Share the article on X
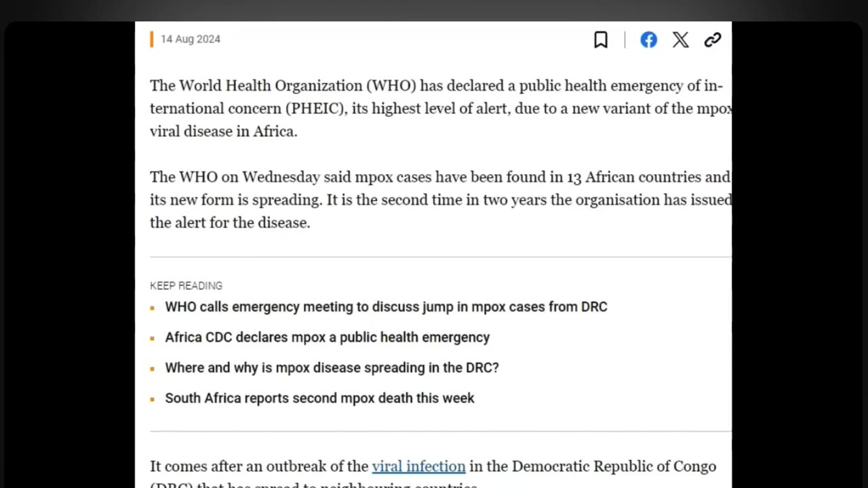The height and width of the screenshot is (488, 868). tap(681, 40)
